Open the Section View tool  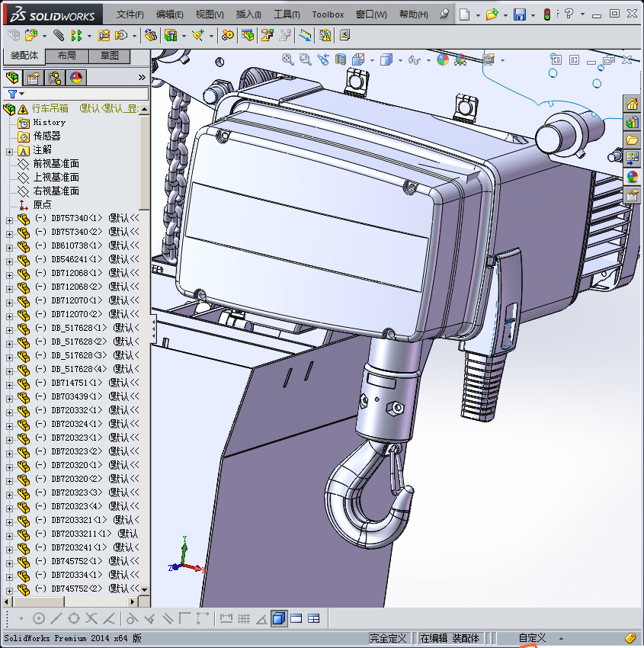click(x=341, y=59)
